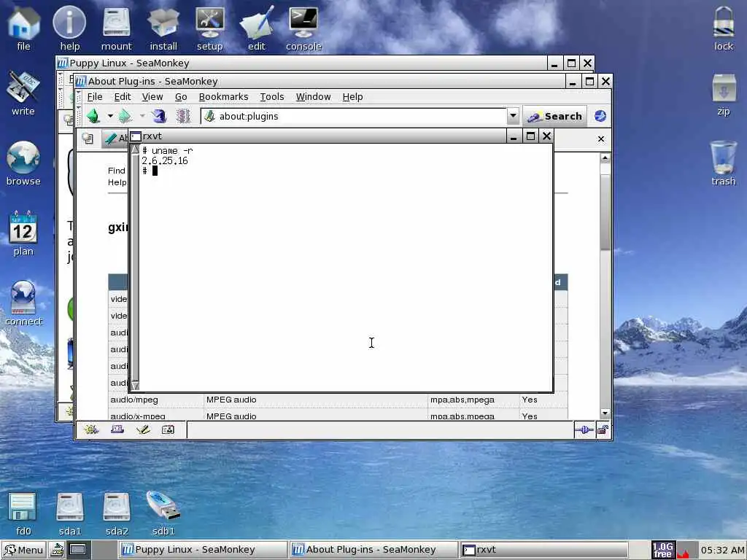Click the SeaMonkey Stop button
The height and width of the screenshot is (560, 747).
coord(183,116)
